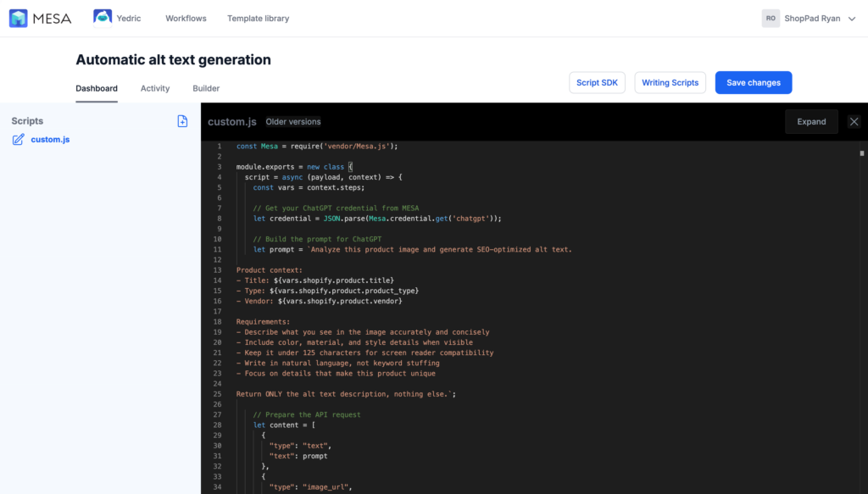Select the Yedric workspace icon
Image resolution: width=868 pixels, height=494 pixels.
104,17
